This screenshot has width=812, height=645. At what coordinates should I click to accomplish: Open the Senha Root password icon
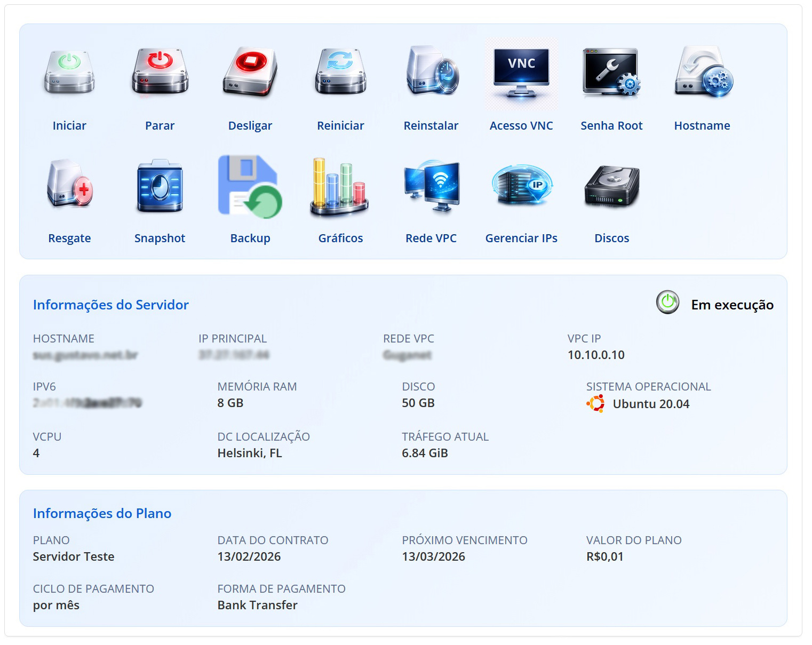611,73
